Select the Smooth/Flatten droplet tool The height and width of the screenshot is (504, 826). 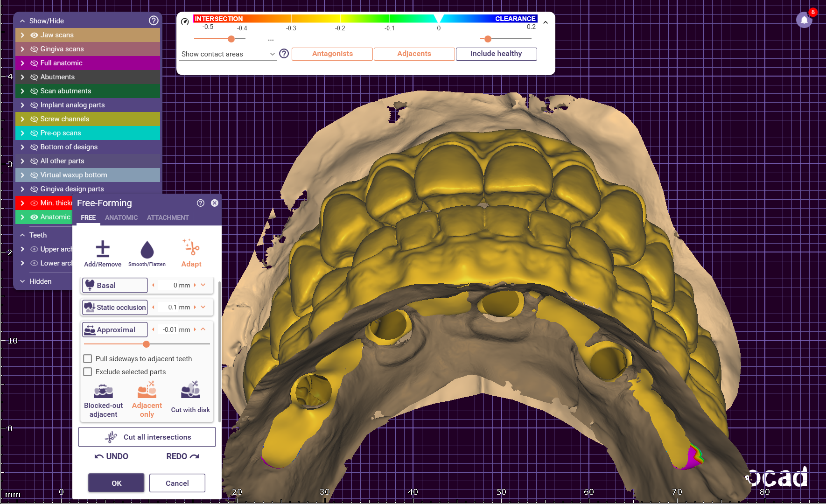coord(147,250)
